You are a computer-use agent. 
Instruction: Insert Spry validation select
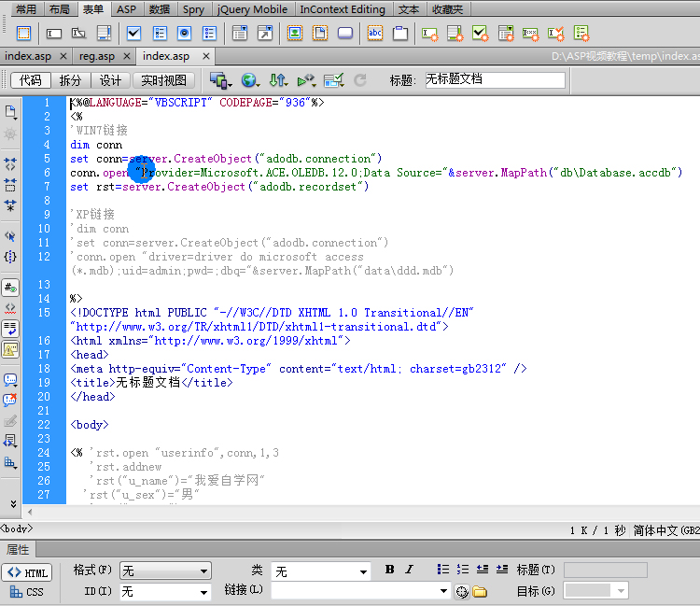pyautogui.click(x=506, y=33)
